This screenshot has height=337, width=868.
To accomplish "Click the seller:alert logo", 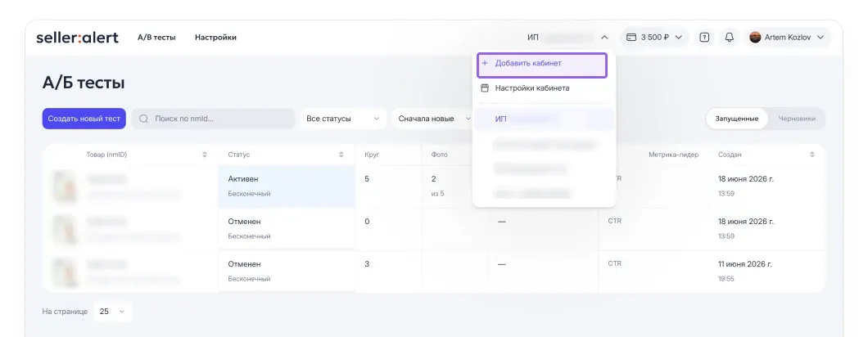I will tap(78, 38).
